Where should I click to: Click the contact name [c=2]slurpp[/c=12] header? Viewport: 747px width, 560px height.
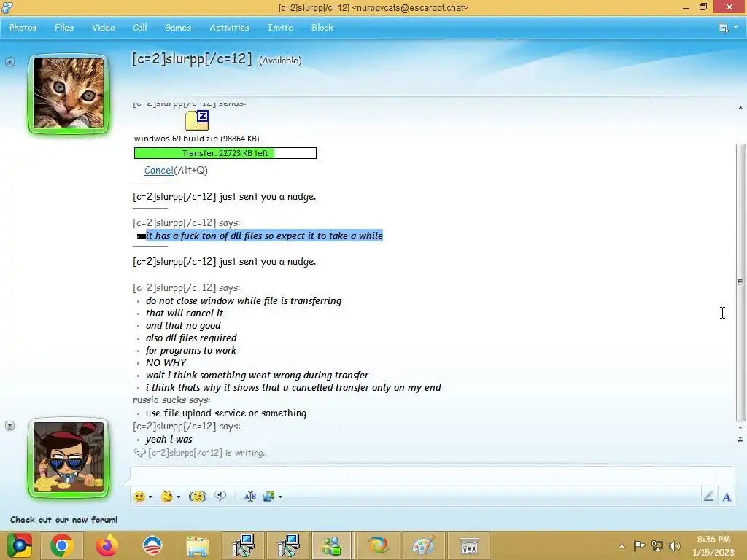(192, 59)
